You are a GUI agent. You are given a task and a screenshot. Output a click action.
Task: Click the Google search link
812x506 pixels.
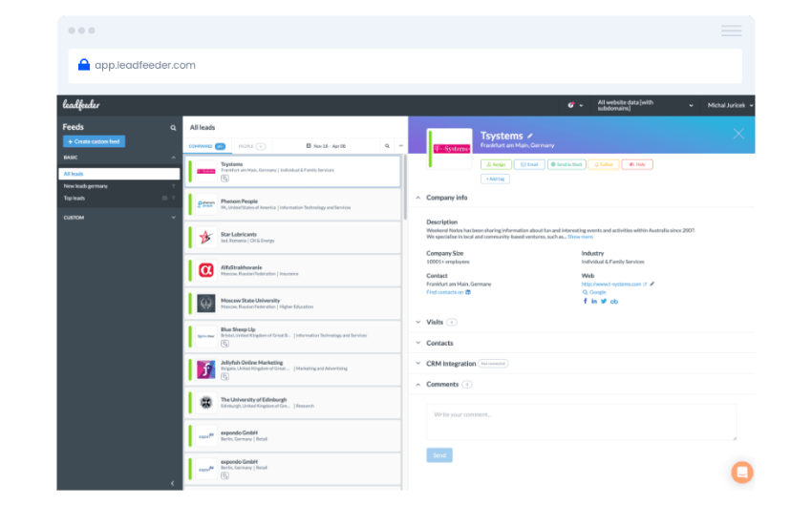594,292
